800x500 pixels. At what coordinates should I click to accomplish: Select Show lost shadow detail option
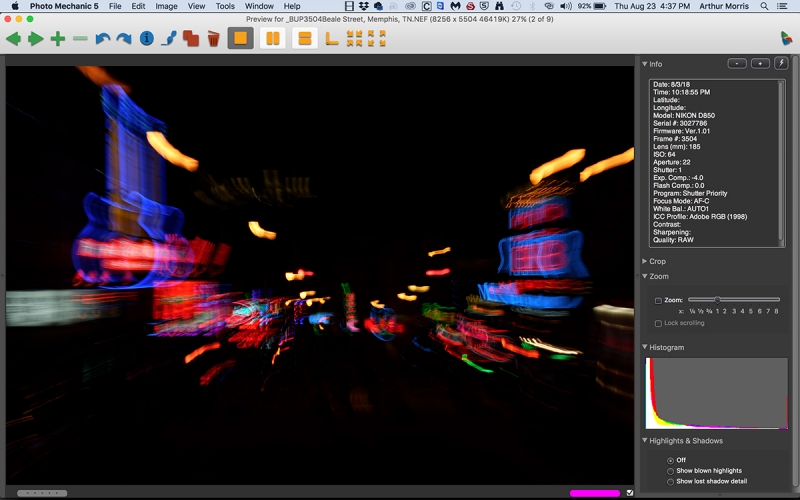click(x=670, y=482)
